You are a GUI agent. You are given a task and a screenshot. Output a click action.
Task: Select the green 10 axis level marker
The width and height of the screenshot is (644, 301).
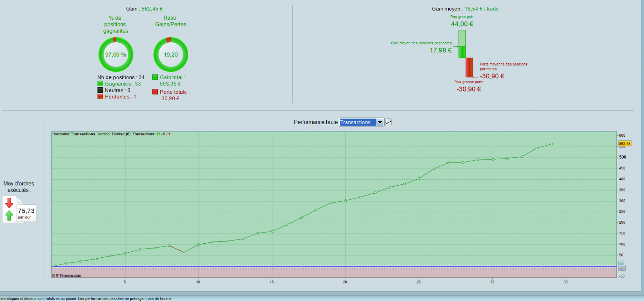(621, 263)
